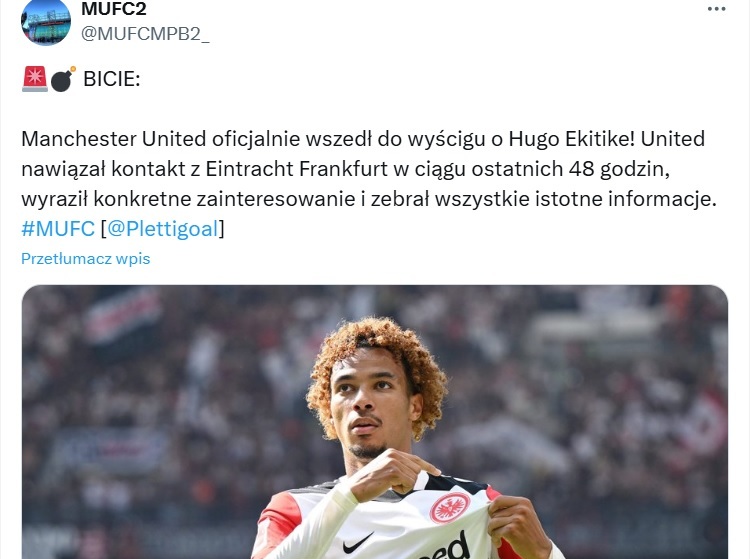This screenshot has height=559, width=752.
Task: Click the words Eintracht Frankfurt in the post
Action: point(297,169)
